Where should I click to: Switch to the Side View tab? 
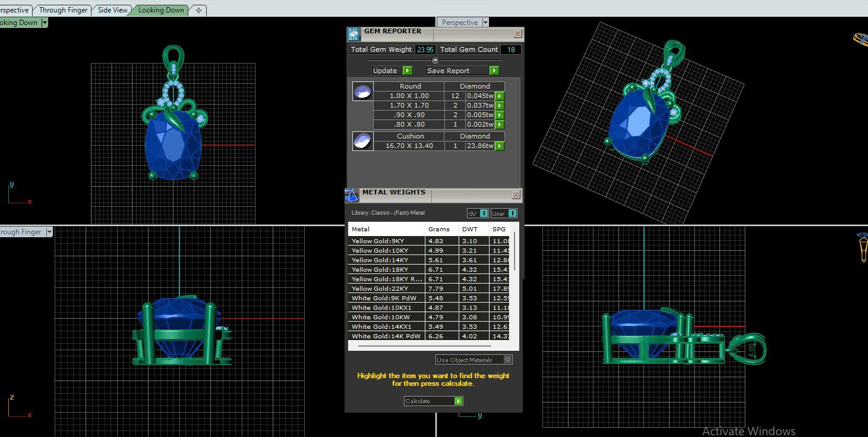(x=112, y=10)
